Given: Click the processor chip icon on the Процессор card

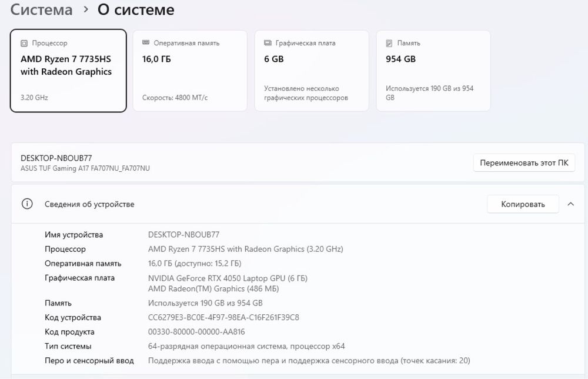Looking at the screenshot, I should point(24,43).
